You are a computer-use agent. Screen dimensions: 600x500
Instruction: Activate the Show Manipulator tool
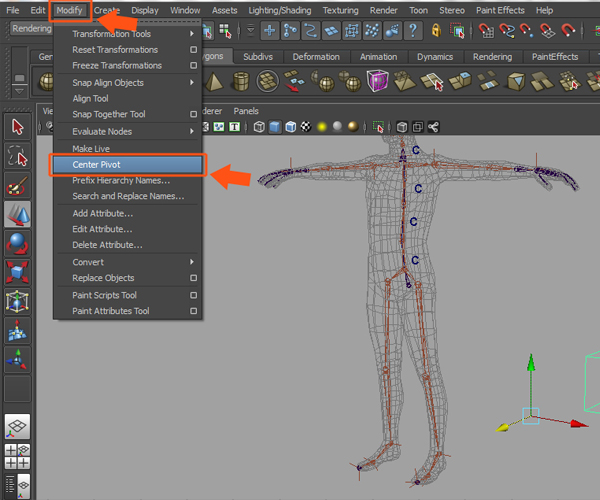tap(17, 360)
